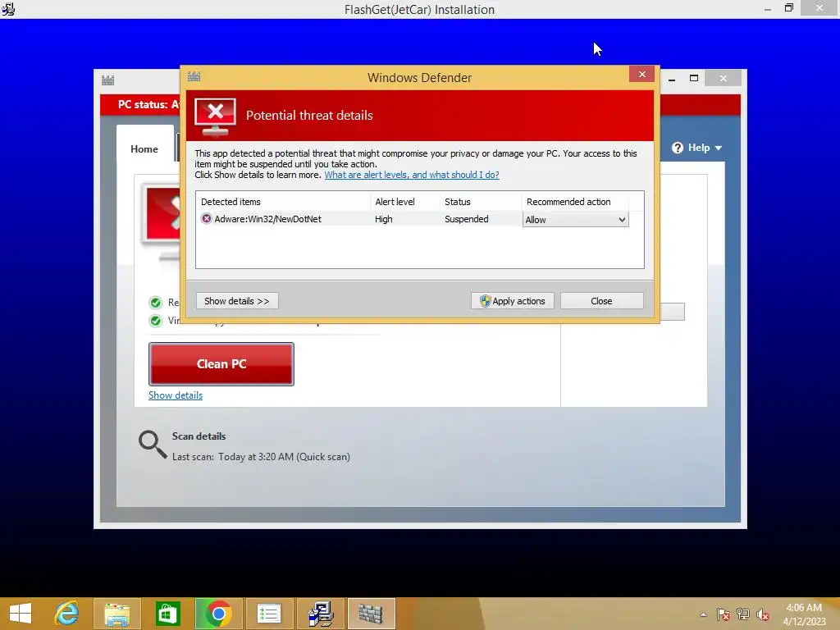
Task: Click the red X icon beside Adware:Win32/NewDotNet
Action: coord(206,218)
